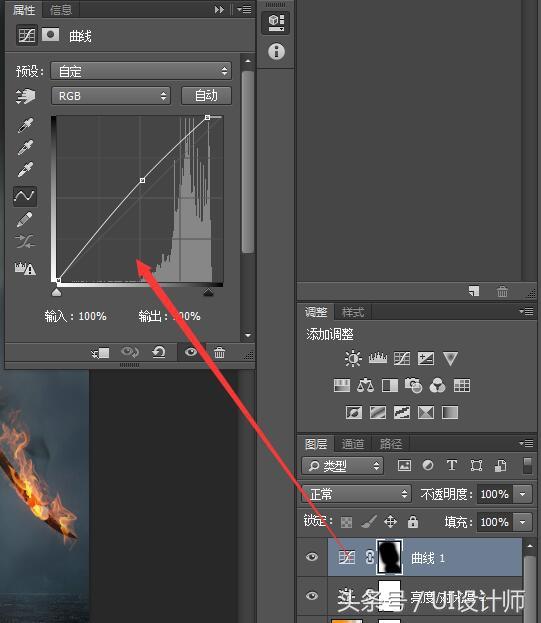
Task: Toggle layer filtering switch on/off
Action: [527, 466]
